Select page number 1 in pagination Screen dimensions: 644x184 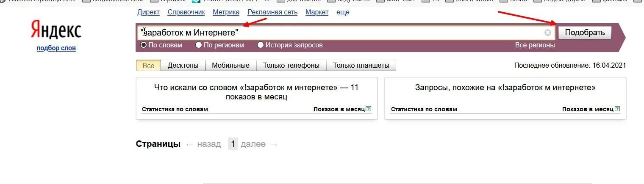pyautogui.click(x=233, y=144)
